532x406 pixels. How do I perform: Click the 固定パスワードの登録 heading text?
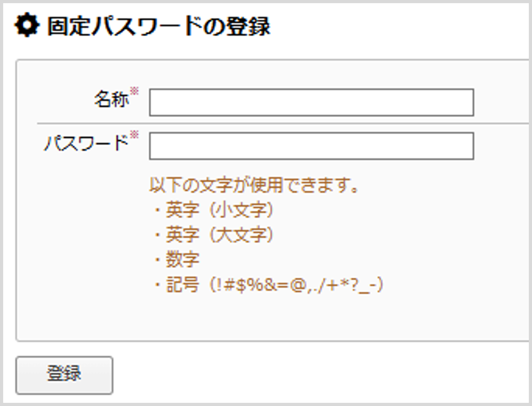click(158, 27)
